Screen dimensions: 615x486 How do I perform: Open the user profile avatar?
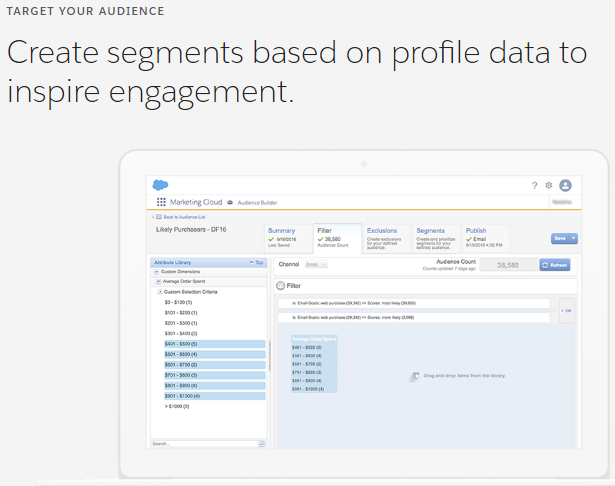coord(565,185)
